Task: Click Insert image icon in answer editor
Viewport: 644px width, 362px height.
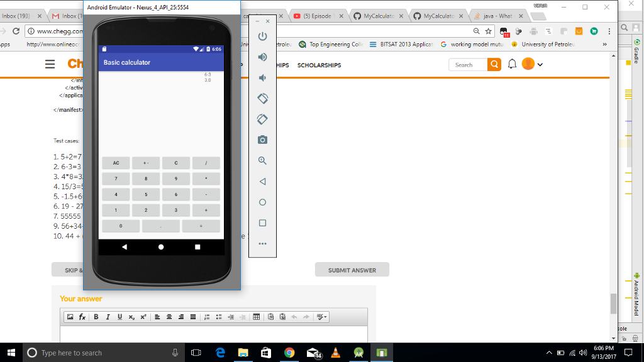Action: point(70,317)
